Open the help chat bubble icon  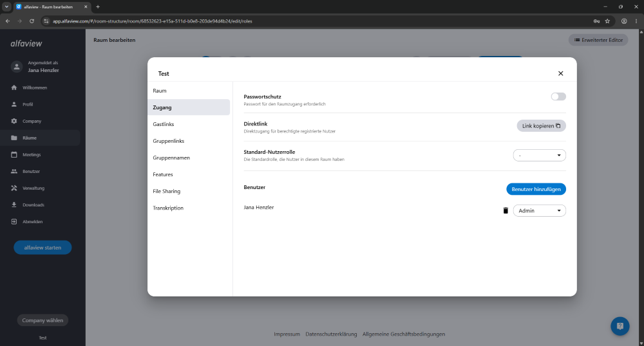[620, 326]
